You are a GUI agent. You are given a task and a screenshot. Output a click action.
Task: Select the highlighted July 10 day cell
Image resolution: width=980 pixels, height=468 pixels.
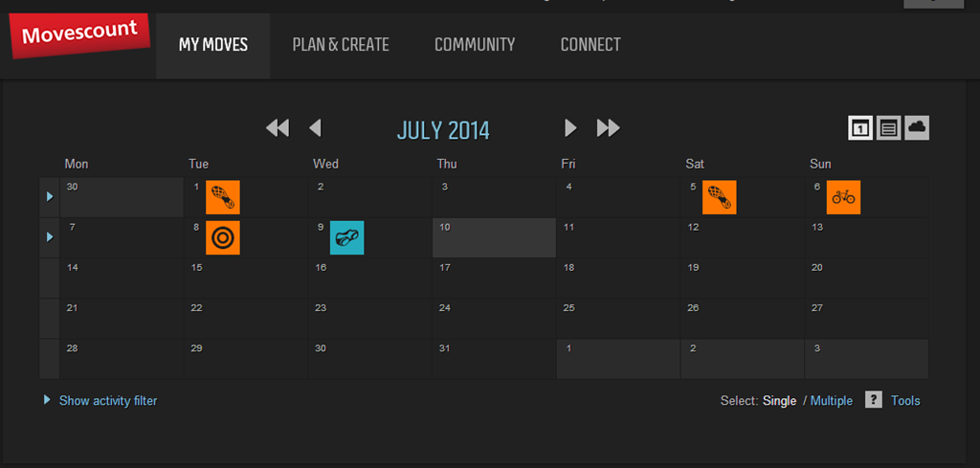(x=494, y=238)
